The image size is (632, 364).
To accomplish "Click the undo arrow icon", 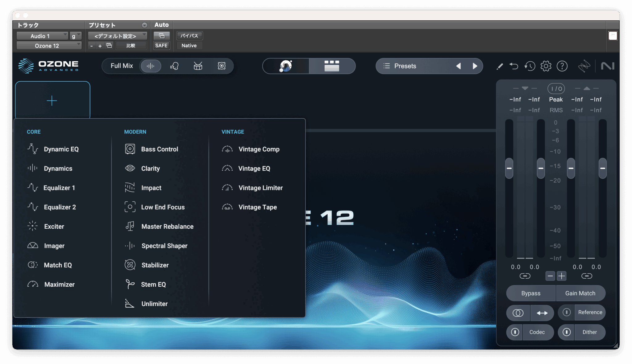I will 514,66.
